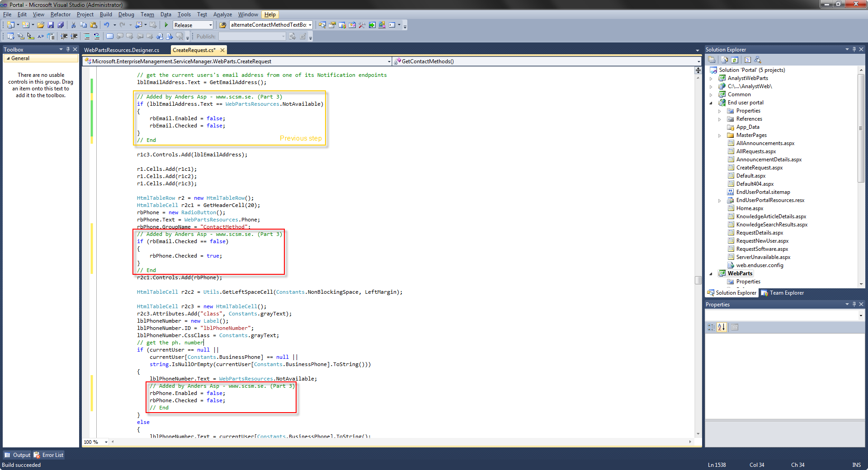The height and width of the screenshot is (470, 868).
Task: Save the file using the Save icon
Action: 51,25
